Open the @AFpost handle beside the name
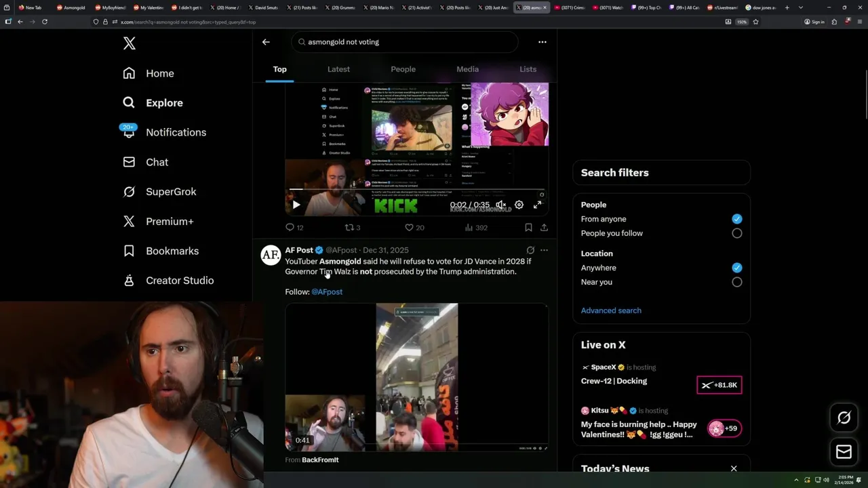Screen dimensions: 868x488 (341, 250)
